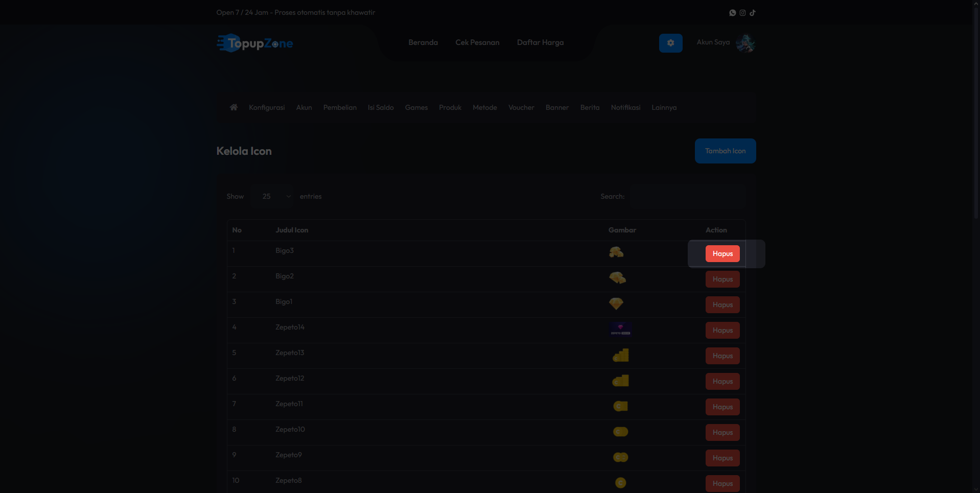980x493 pixels.
Task: Delete Zepeto12 with Hapus button
Action: [x=722, y=381]
